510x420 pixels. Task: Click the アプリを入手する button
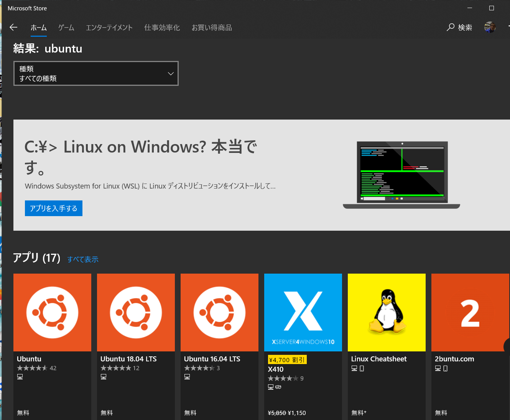coord(54,208)
